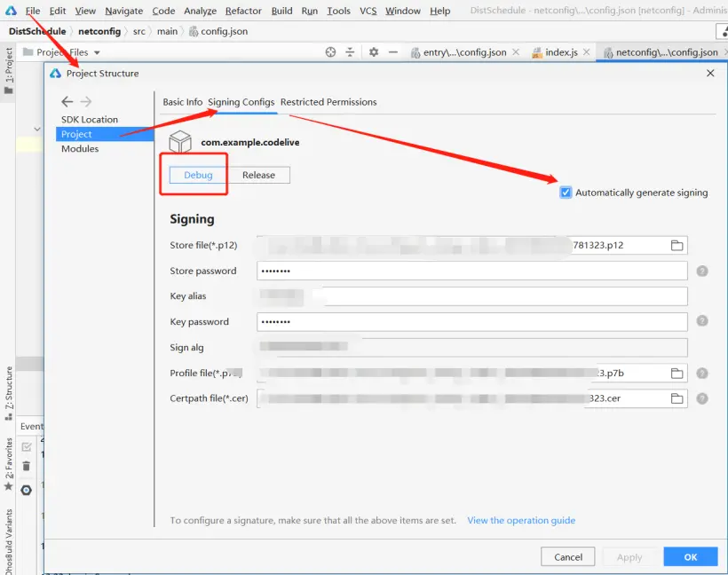
Task: Go back with the left arrow
Action: [x=67, y=102]
